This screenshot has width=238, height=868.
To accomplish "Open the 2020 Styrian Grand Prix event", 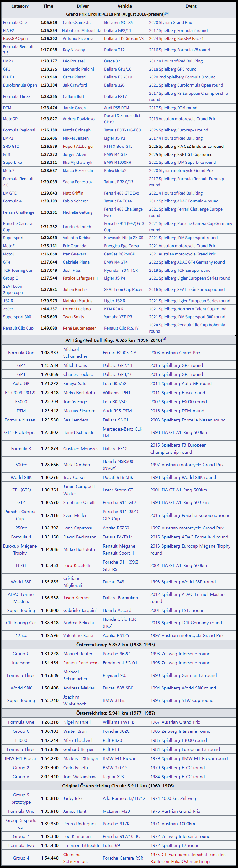I will tap(170, 23).
